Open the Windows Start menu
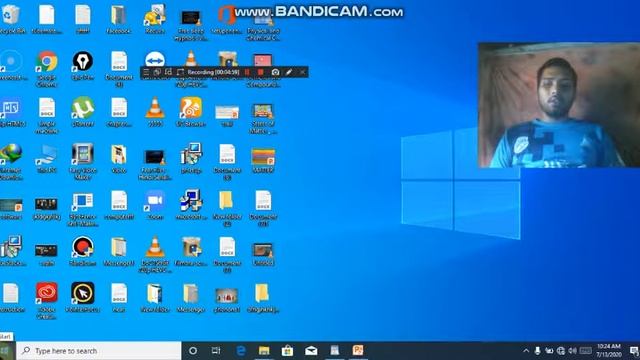The image size is (640, 360). pos(5,351)
